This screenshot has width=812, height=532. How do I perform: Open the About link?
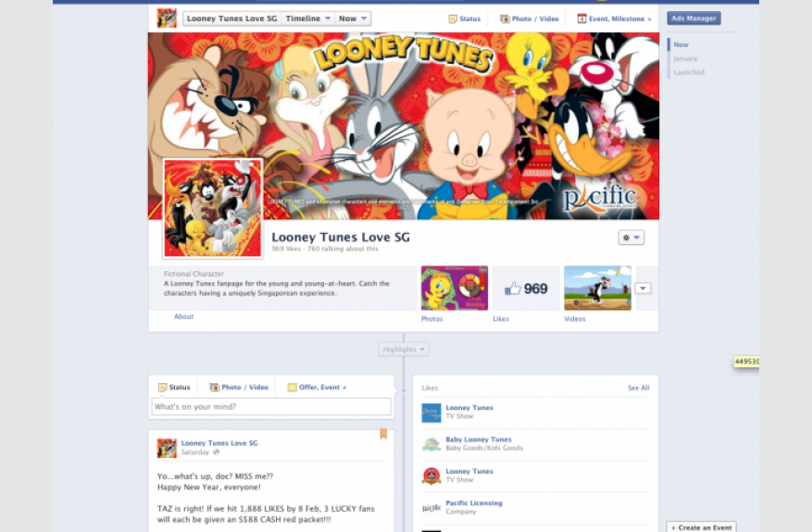184,316
